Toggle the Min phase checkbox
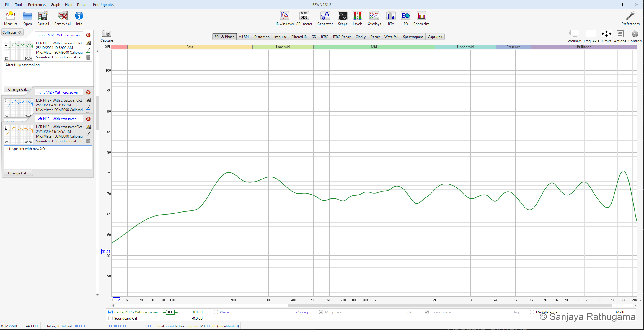The image size is (644, 330). click(321, 312)
